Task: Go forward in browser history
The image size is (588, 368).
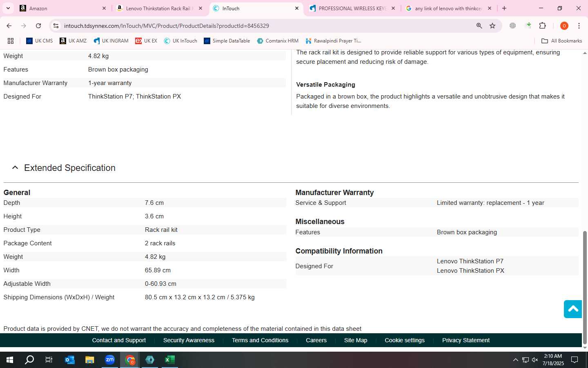Action: tap(24, 26)
